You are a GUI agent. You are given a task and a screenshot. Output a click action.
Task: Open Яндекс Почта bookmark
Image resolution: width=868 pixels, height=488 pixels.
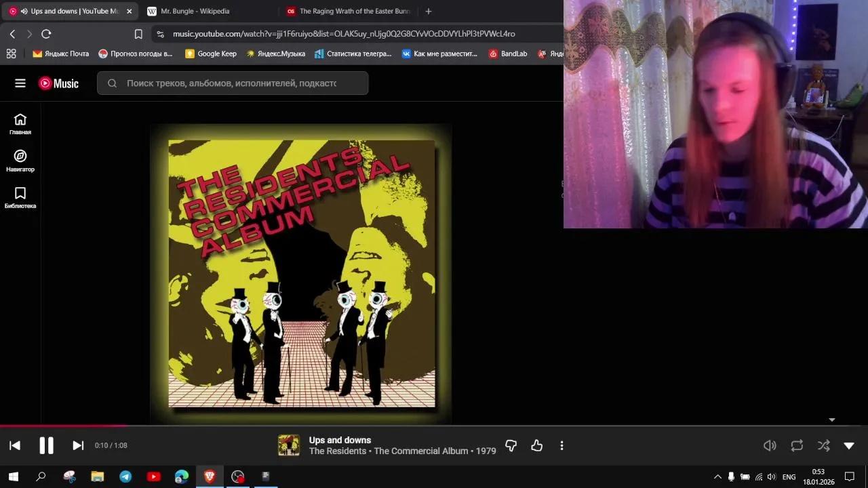coord(61,54)
